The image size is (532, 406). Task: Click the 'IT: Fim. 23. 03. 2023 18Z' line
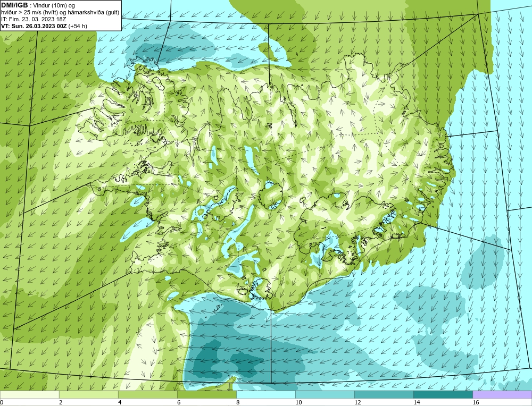point(34,19)
